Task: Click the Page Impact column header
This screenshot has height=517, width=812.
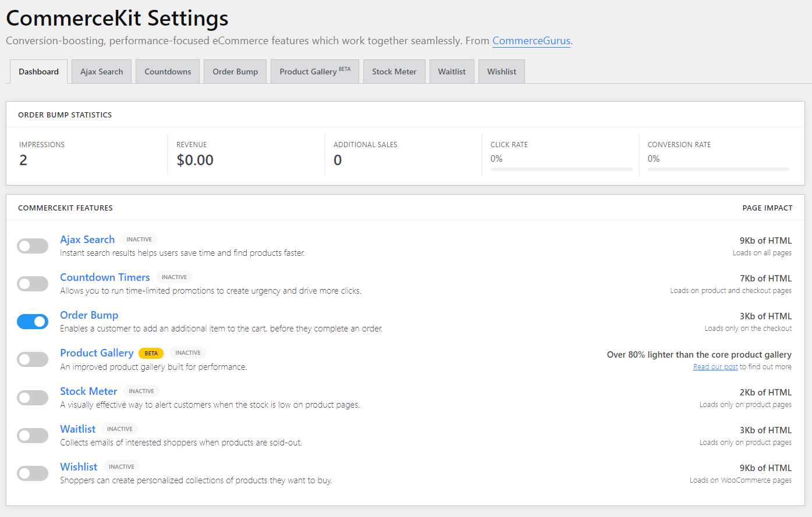Action: coord(767,208)
